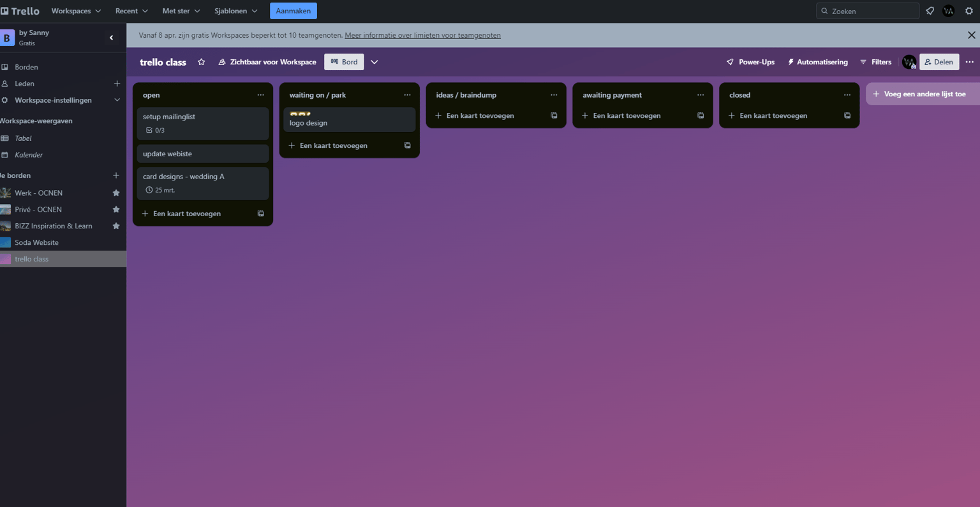
Task: Open closed list actions menu
Action: click(x=847, y=95)
